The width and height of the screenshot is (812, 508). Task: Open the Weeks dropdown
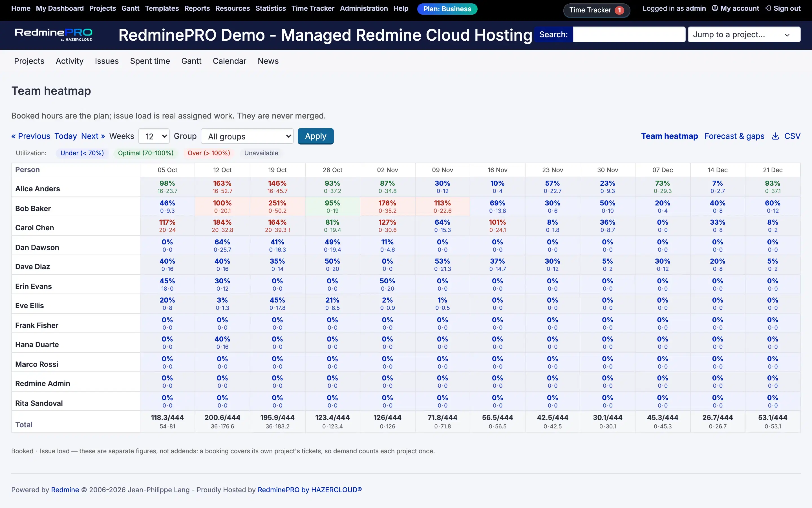154,136
